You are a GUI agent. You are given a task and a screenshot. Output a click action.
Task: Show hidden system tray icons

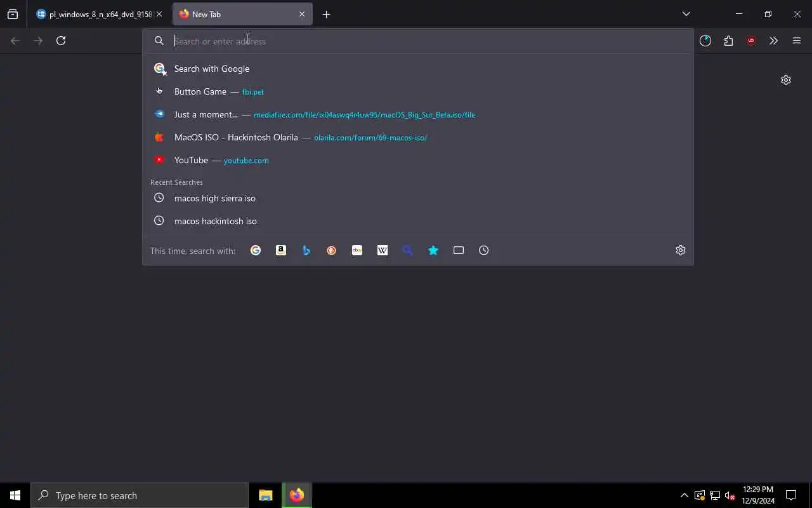click(x=684, y=495)
